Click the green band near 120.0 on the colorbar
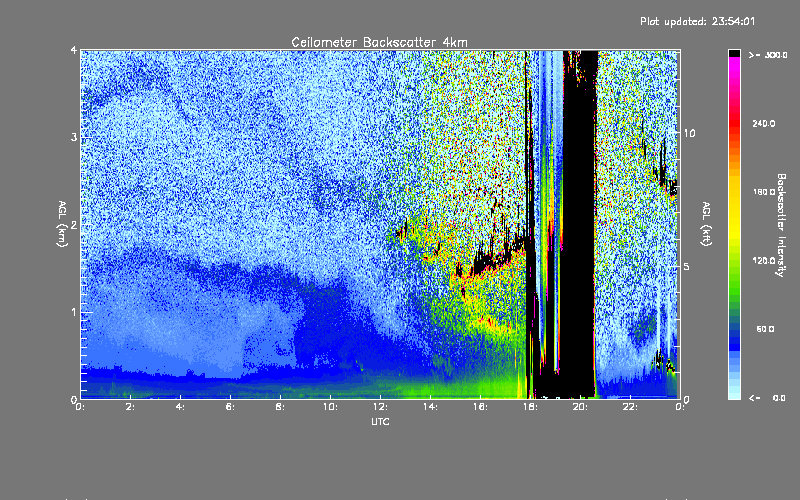The image size is (800, 500). 734,261
